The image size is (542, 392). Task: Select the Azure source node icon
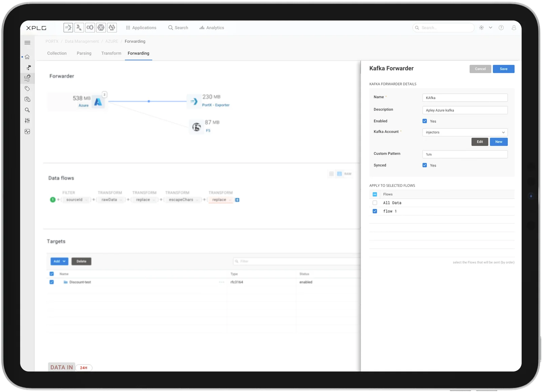(x=98, y=102)
